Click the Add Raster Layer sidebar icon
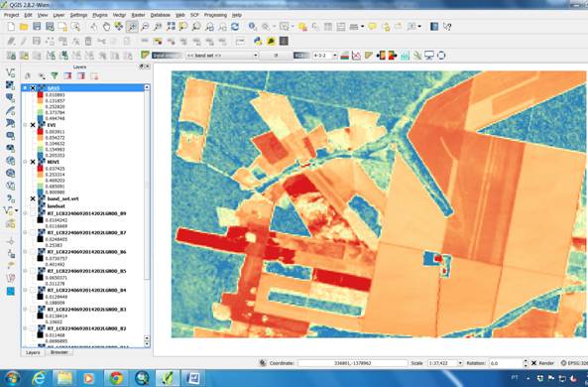 11,85
